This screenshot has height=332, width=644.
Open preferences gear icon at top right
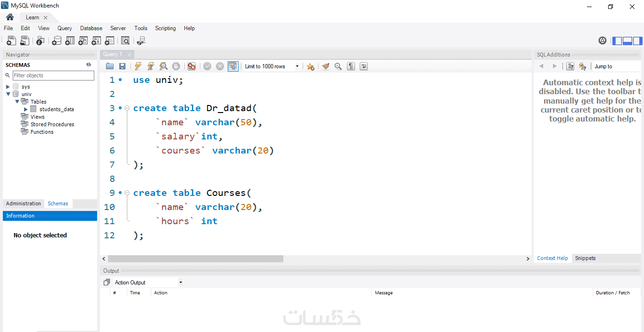pos(603,40)
